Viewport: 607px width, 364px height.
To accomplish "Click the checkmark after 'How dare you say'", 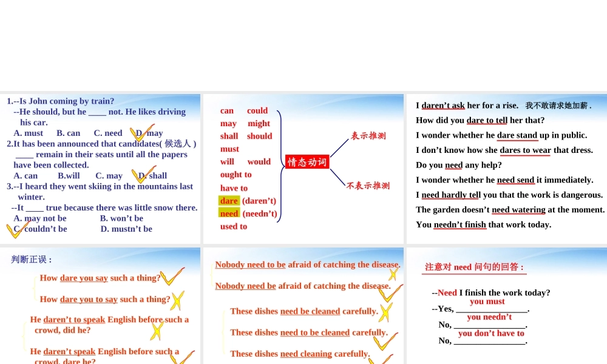I will [x=172, y=276].
